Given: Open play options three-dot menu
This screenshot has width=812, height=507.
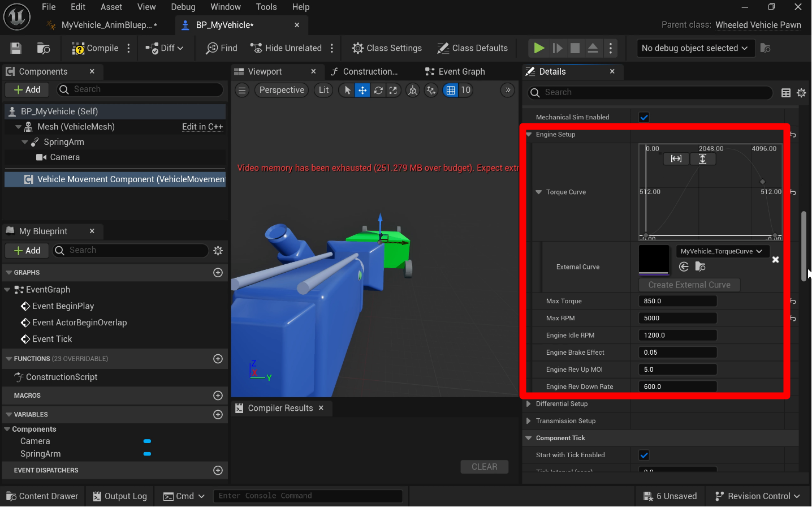Looking at the screenshot, I should tap(611, 48).
